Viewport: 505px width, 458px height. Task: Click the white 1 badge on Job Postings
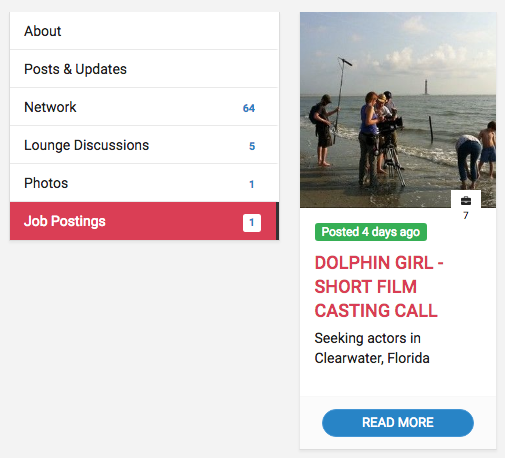point(252,223)
